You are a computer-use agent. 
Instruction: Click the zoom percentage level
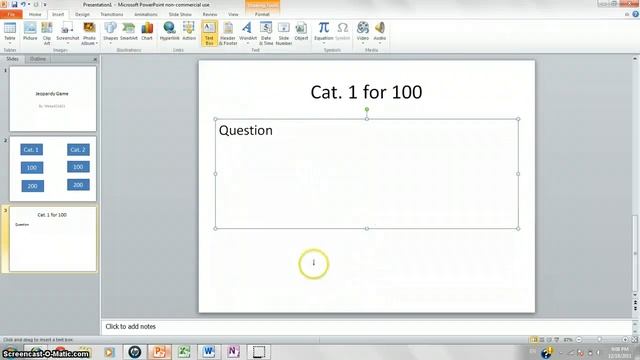tap(568, 340)
